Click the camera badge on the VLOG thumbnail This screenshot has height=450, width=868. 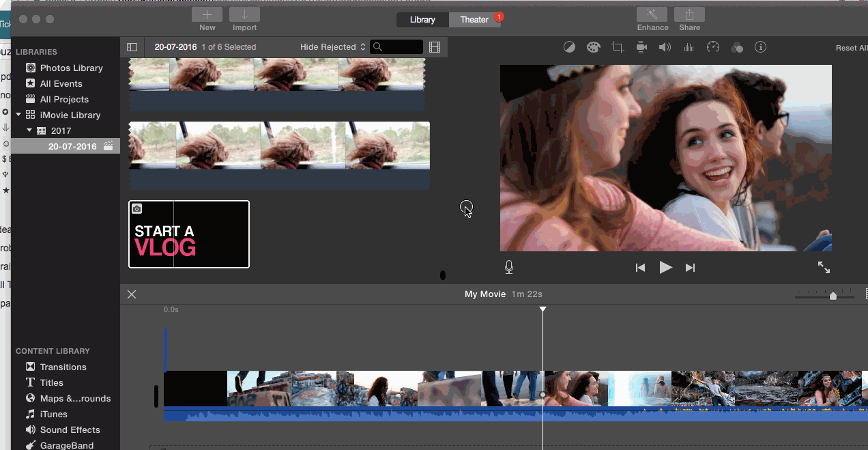point(136,209)
